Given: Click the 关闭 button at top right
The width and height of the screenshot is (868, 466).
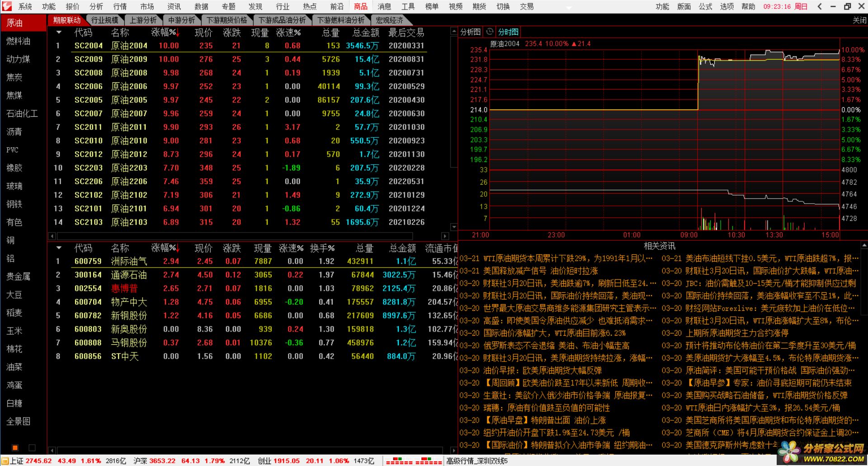Looking at the screenshot, I should [859, 20].
